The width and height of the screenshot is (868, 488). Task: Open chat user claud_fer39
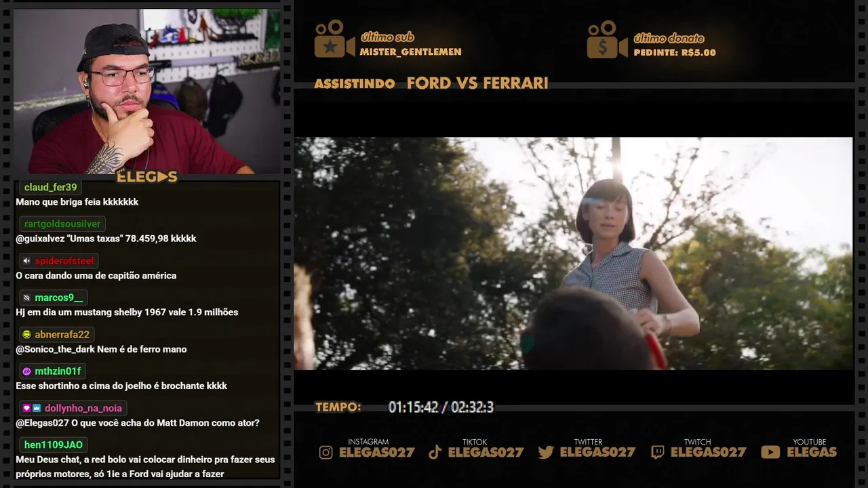click(x=51, y=187)
